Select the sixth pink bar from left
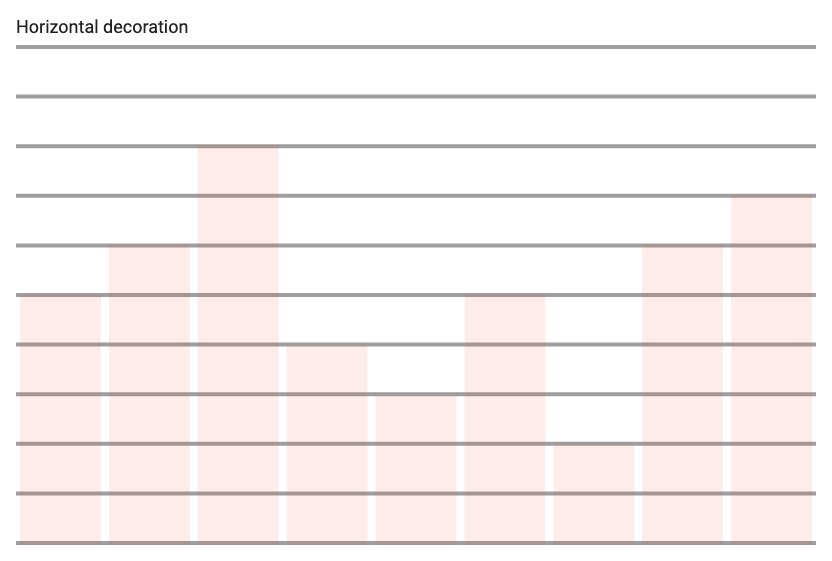832x561 pixels. click(x=505, y=419)
